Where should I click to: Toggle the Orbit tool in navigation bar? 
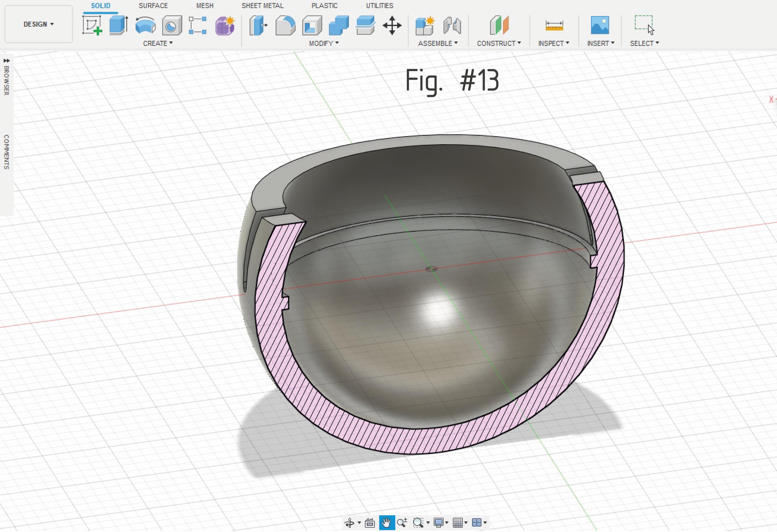(349, 523)
